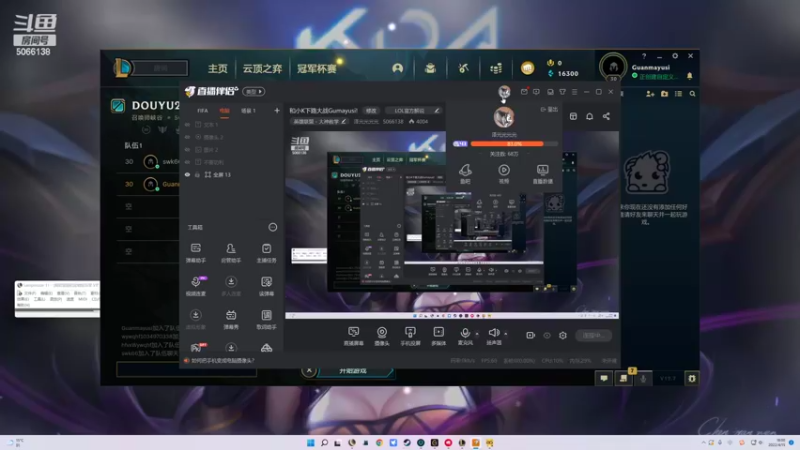The image size is (800, 450).
Task: Click the add friend icon in the LoL social panel
Action: 650,94
